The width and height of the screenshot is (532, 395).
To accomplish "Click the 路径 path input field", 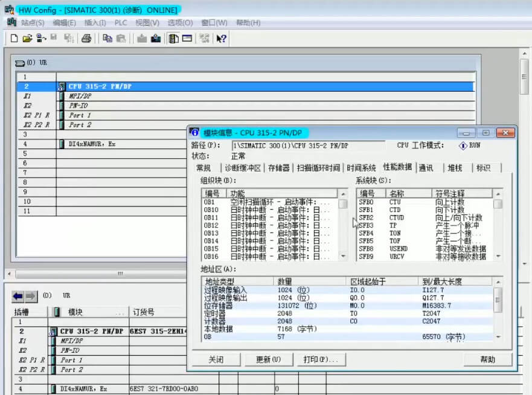I will tap(308, 146).
